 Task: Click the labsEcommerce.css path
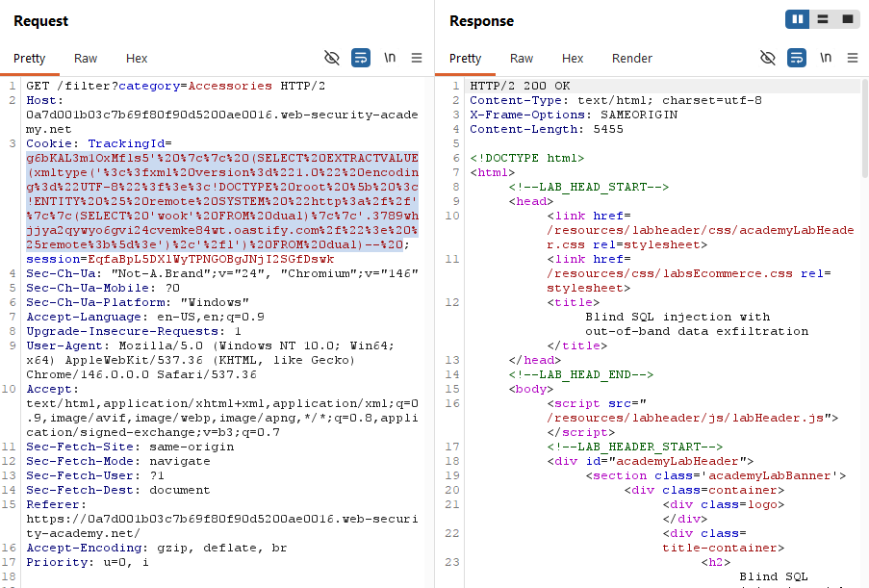coord(670,273)
